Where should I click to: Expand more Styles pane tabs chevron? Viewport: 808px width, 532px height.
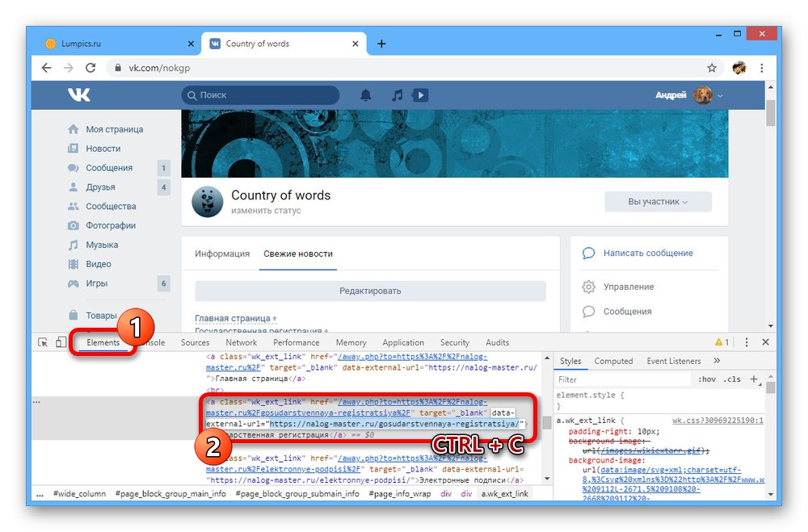point(717,361)
